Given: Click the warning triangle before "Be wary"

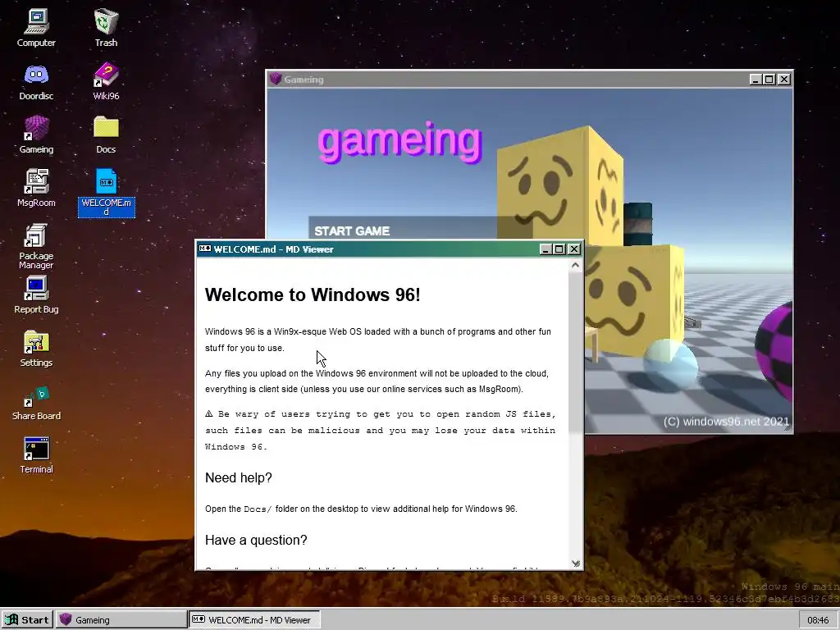Looking at the screenshot, I should tap(209, 413).
